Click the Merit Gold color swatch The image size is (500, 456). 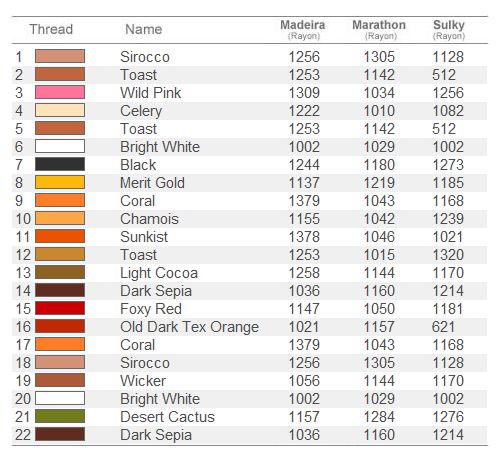pos(60,182)
